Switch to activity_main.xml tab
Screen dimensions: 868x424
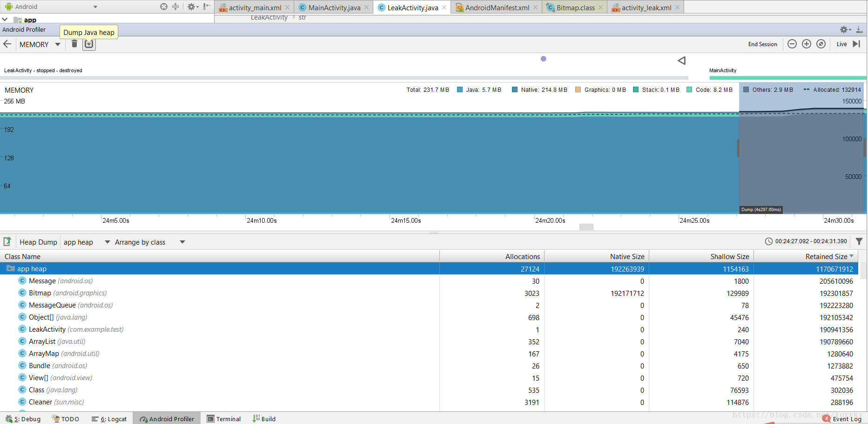pyautogui.click(x=255, y=7)
